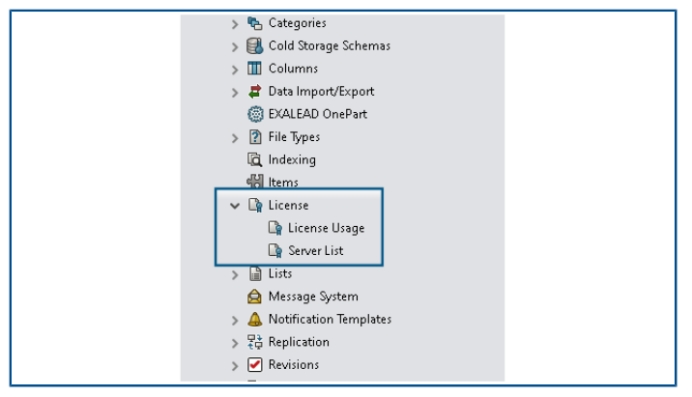Click the Replication servers icon
Image resolution: width=692 pixels, height=397 pixels.
255,342
